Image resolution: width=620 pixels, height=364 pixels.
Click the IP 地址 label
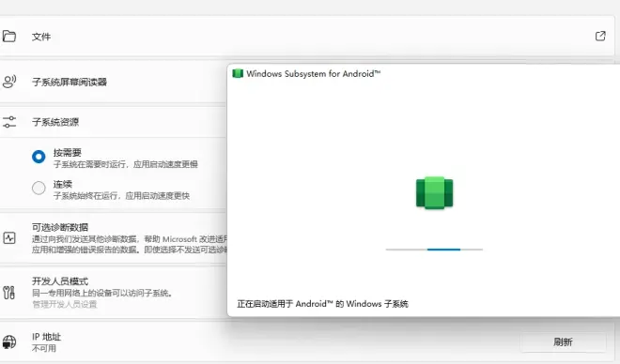pyautogui.click(x=46, y=337)
